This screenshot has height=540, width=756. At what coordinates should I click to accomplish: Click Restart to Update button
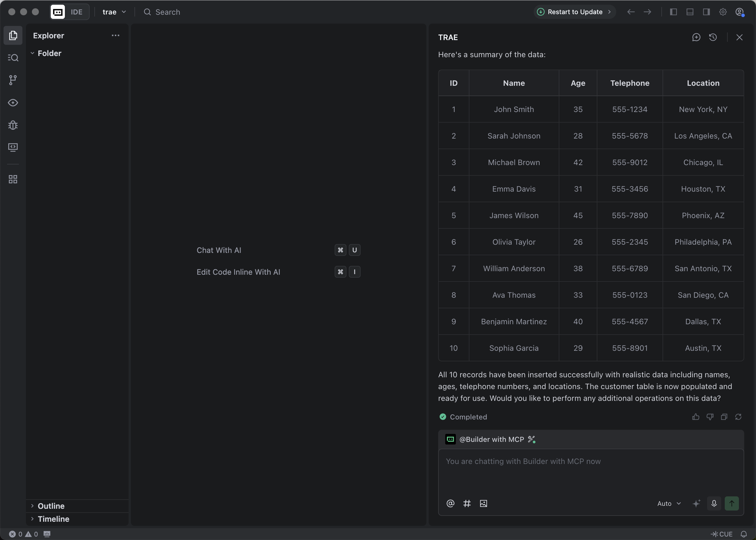point(574,12)
